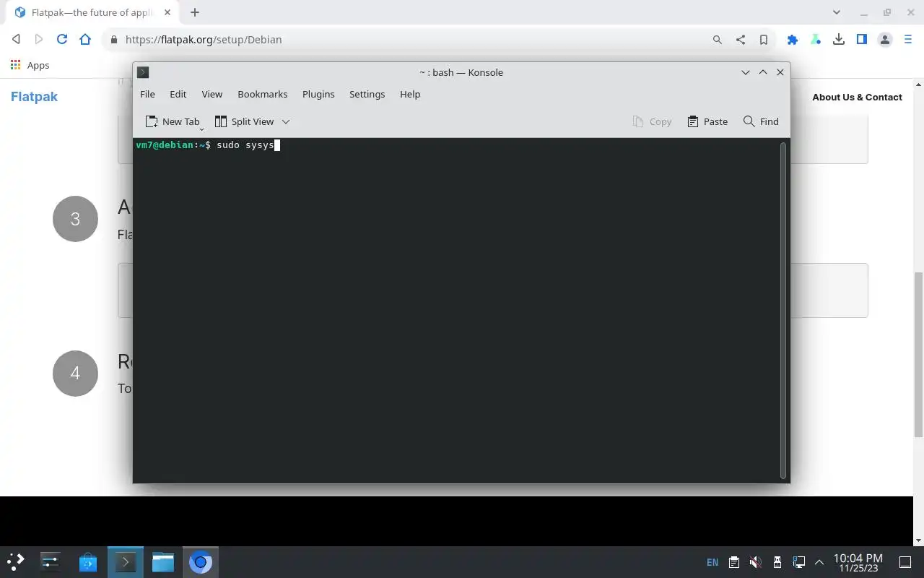Click the address bar URL field
Image resolution: width=924 pixels, height=578 pixels.
point(411,40)
